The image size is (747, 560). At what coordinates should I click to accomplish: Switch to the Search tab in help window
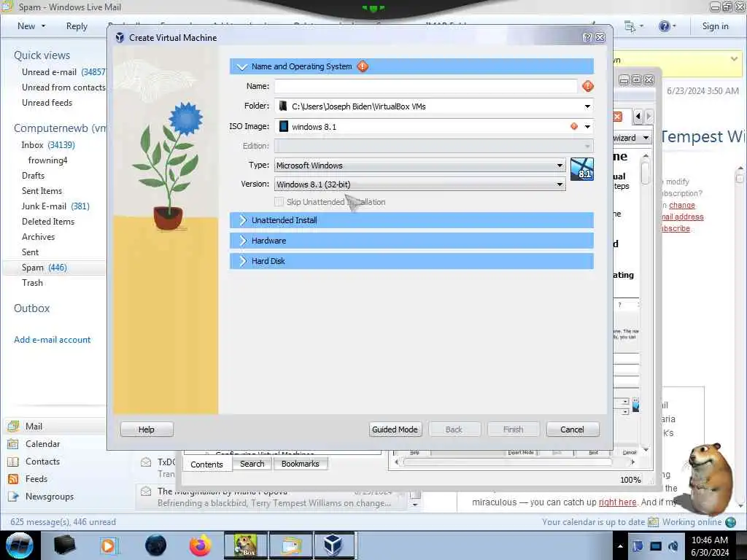[x=252, y=464]
